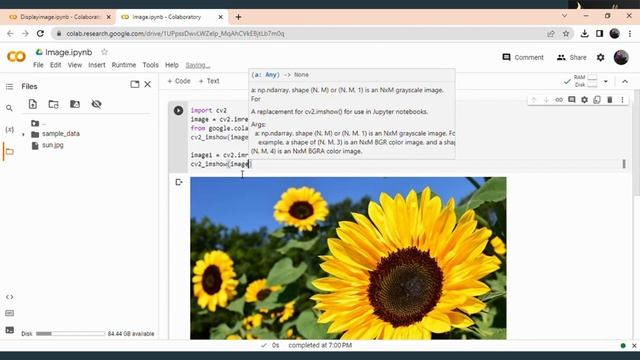Add a new Code cell

coord(179,81)
